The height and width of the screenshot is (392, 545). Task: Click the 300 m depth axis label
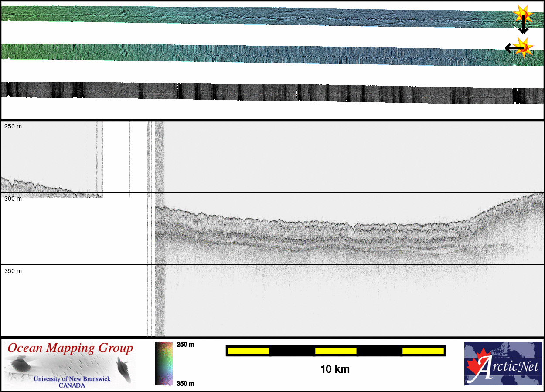(13, 199)
